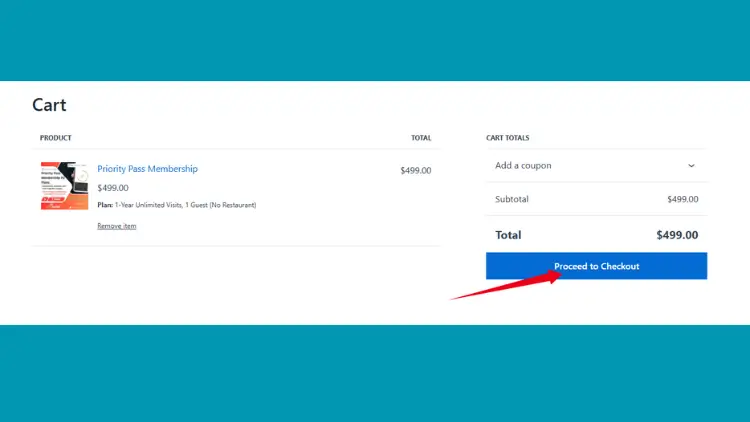The height and width of the screenshot is (422, 750).
Task: Remove the item from the cart
Action: pyautogui.click(x=117, y=226)
